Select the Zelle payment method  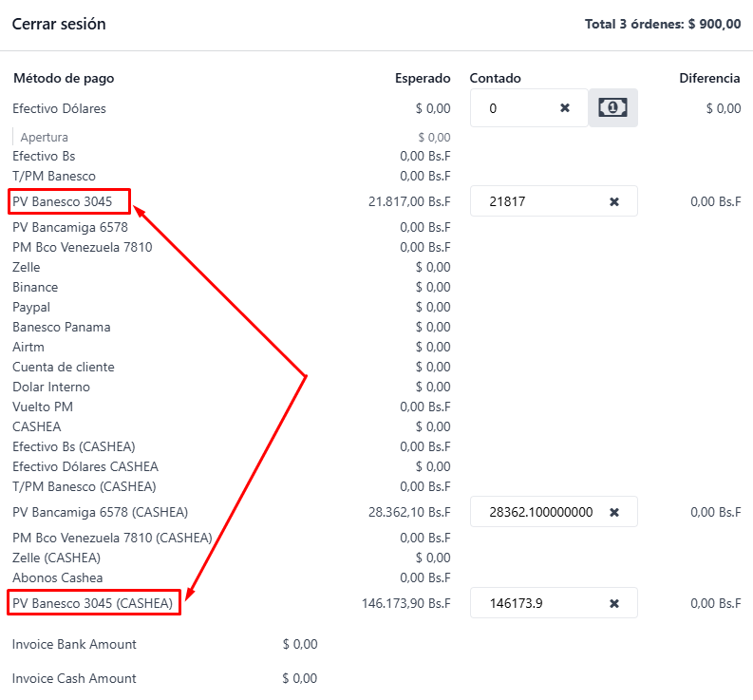coord(27,267)
